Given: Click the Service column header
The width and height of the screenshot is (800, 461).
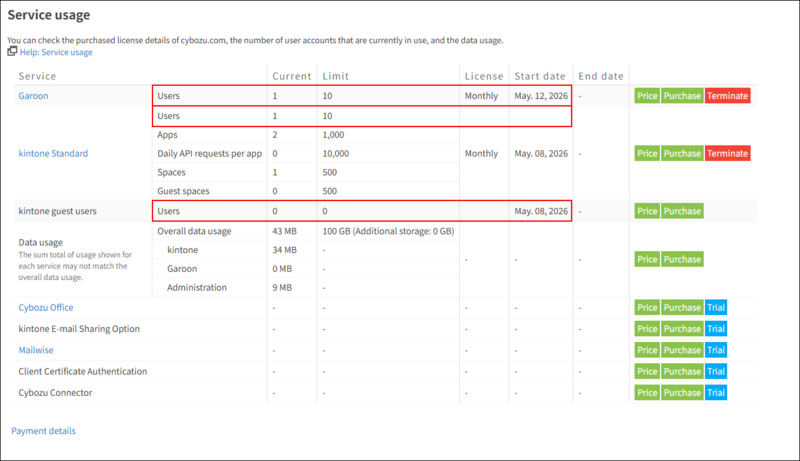Looking at the screenshot, I should tap(37, 76).
